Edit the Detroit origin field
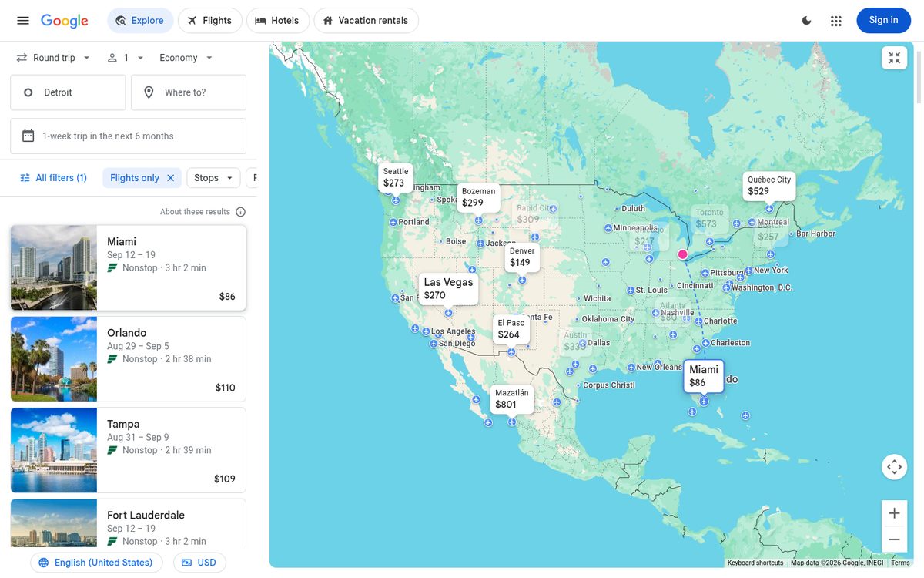Viewport: 924px width, 578px height. [x=68, y=92]
